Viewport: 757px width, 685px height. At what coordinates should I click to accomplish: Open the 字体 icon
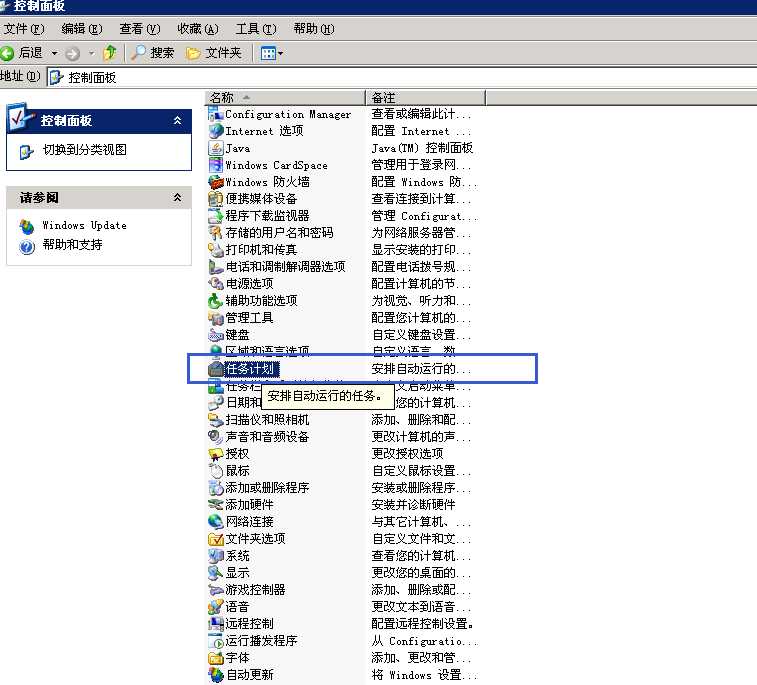(215, 657)
